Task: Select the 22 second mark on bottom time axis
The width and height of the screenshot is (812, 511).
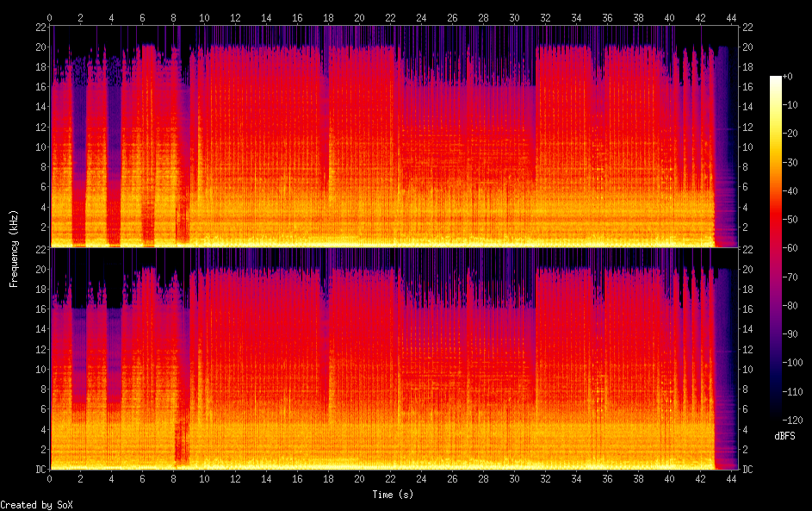Action: pos(390,477)
